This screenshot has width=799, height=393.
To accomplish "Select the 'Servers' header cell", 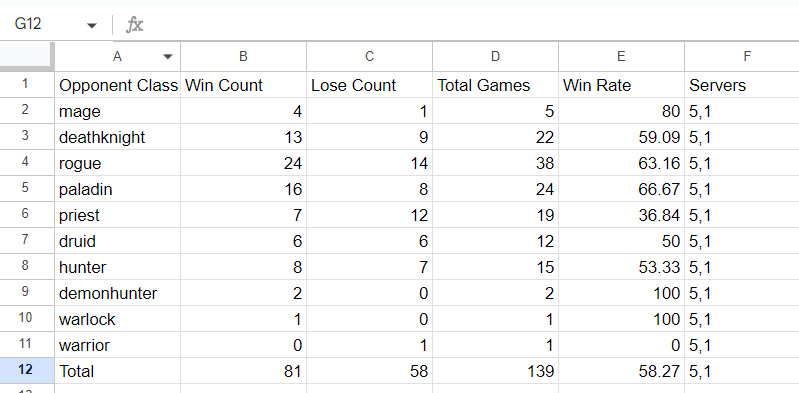I will pyautogui.click(x=742, y=85).
